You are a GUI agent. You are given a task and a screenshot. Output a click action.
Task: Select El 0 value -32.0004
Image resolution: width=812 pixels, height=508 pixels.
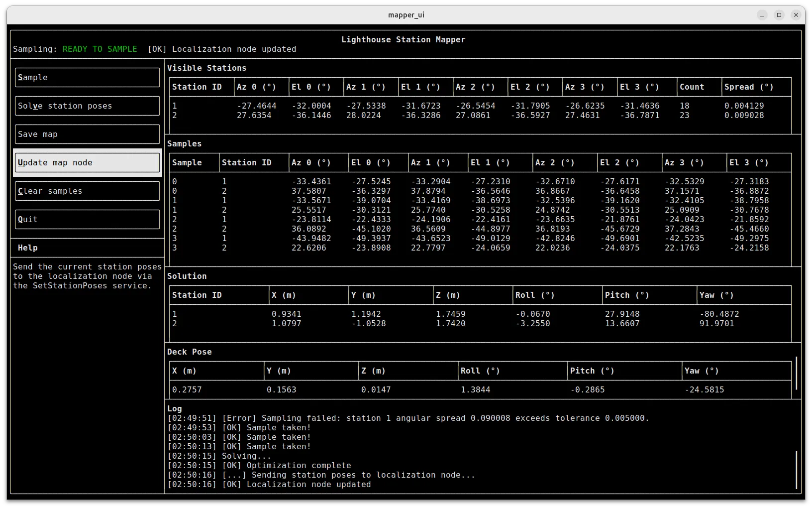click(311, 106)
